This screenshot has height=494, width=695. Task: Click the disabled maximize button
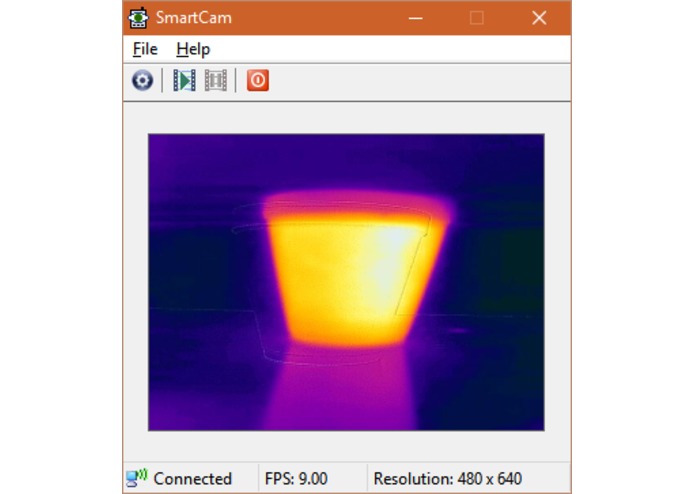(x=476, y=18)
